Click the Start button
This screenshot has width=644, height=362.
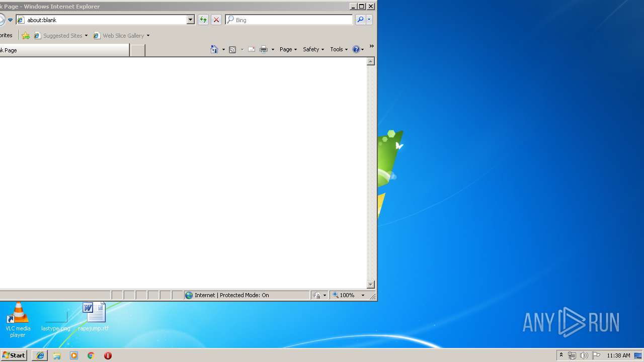[x=14, y=355]
